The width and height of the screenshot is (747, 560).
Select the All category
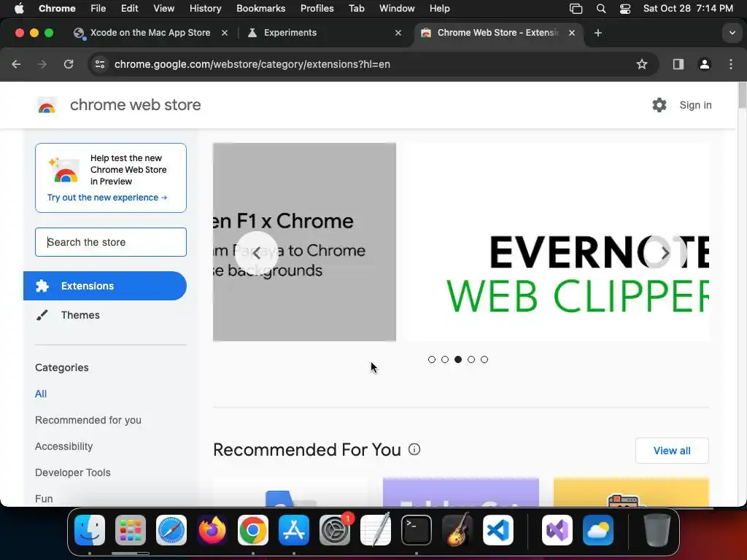click(41, 394)
